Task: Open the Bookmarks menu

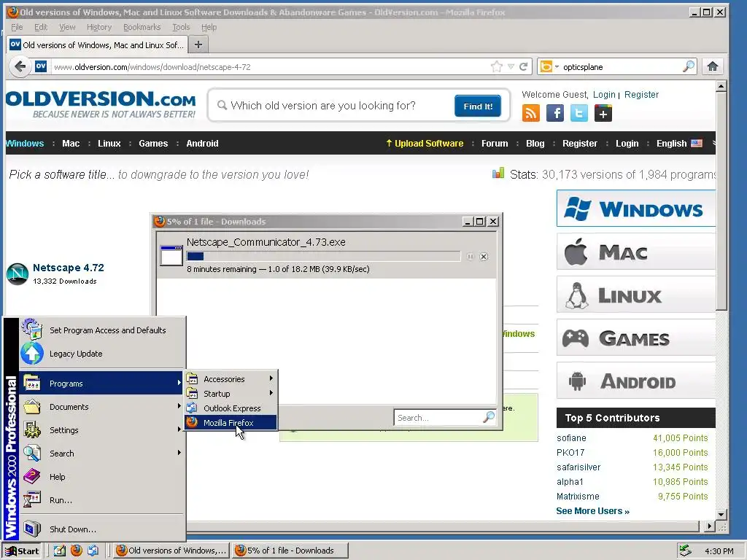Action: tap(142, 27)
